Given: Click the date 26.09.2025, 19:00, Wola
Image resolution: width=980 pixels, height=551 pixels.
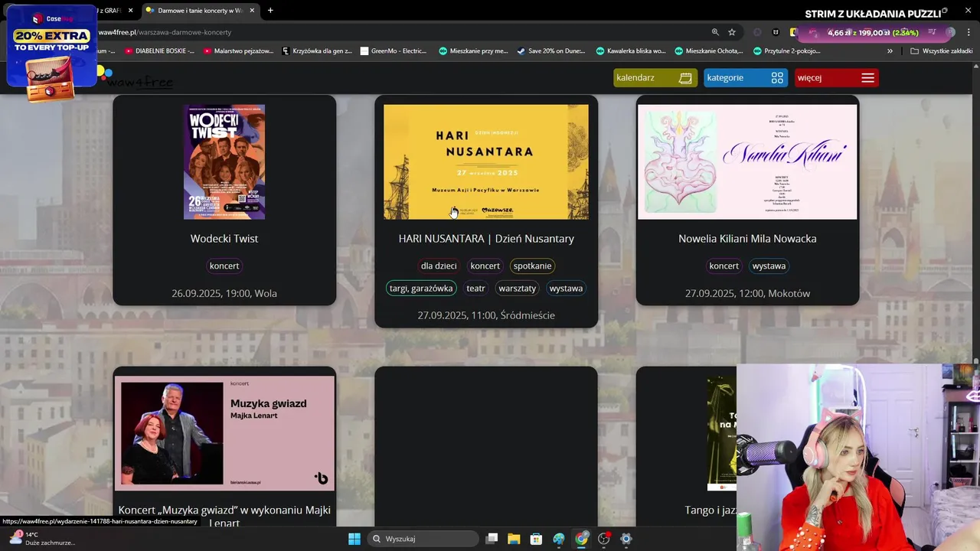Looking at the screenshot, I should point(224,293).
